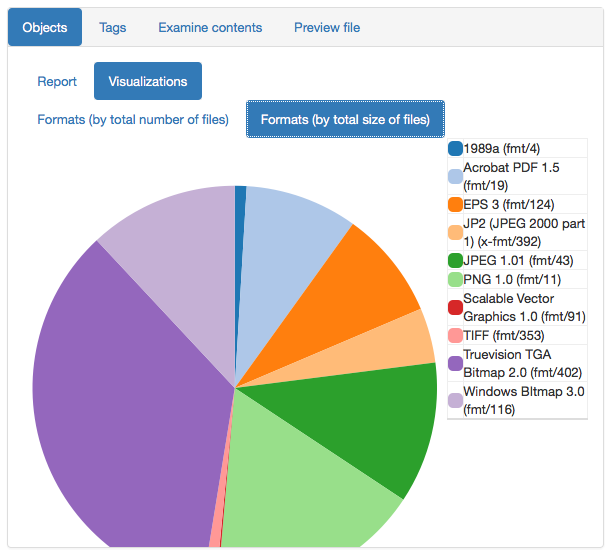Click the Acrobat PDF 1.5 legend color box
The height and width of the screenshot is (555, 611).
click(x=455, y=176)
